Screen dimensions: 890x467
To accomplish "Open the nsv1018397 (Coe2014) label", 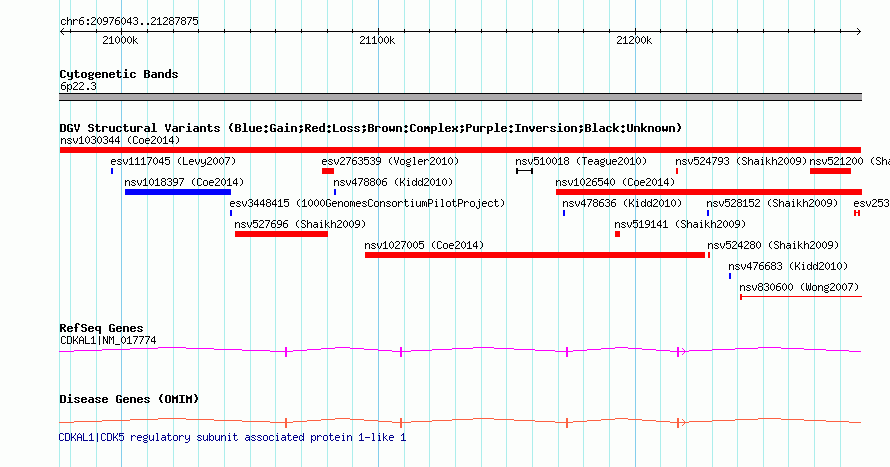I will pyautogui.click(x=184, y=182).
